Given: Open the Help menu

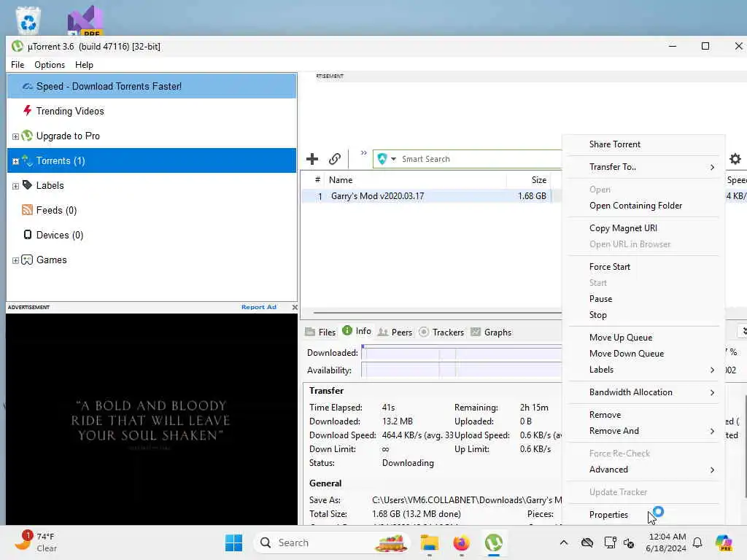Looking at the screenshot, I should pos(84,65).
